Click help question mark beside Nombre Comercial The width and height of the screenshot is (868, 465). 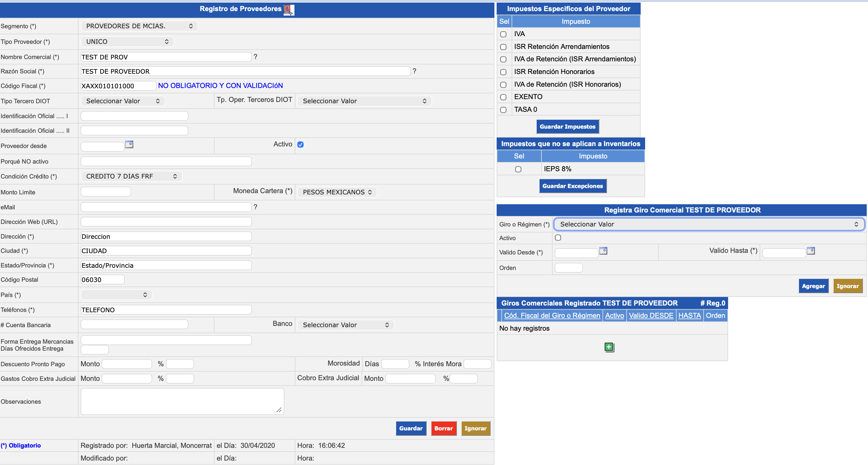255,57
